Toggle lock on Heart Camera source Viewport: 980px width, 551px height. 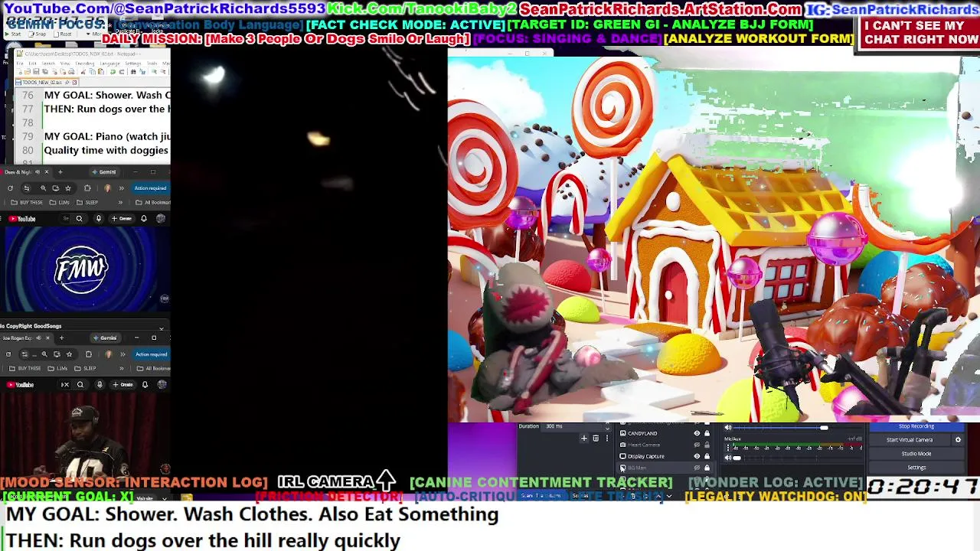click(707, 445)
